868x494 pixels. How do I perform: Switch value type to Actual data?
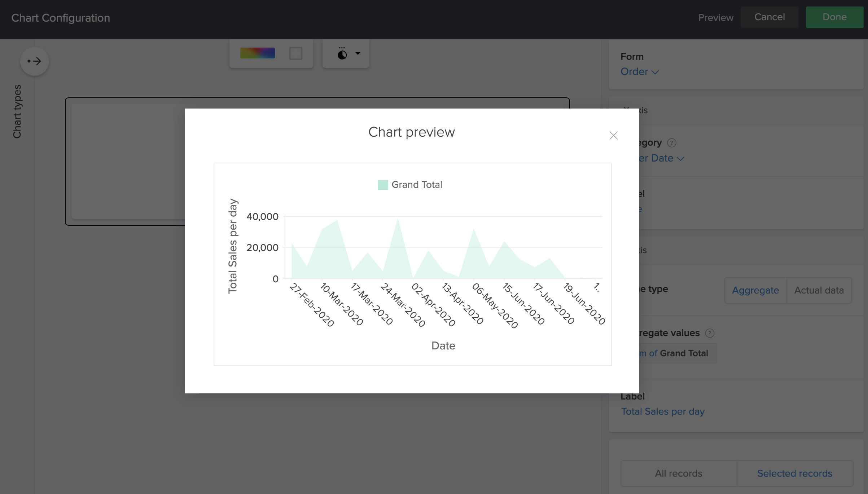point(819,290)
